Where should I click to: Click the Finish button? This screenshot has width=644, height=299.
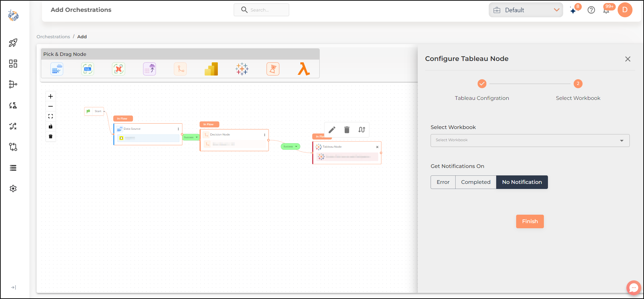530,221
